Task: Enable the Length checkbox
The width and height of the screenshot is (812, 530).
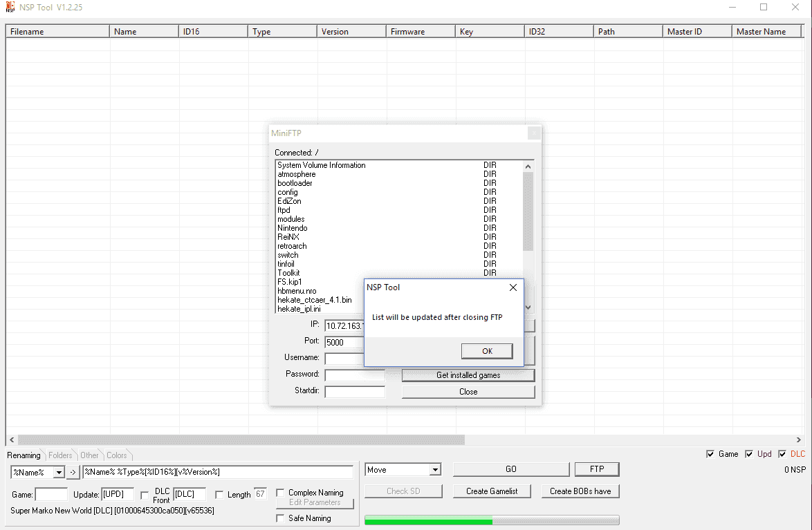Action: [219, 495]
